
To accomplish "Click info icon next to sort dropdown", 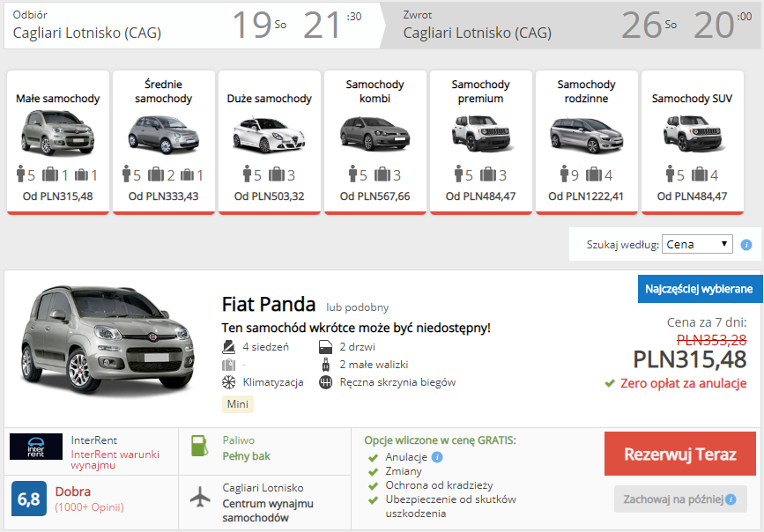I will [x=746, y=245].
